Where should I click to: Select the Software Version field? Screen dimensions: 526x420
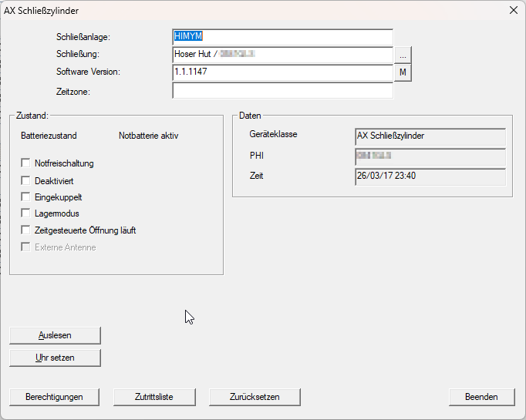point(282,72)
